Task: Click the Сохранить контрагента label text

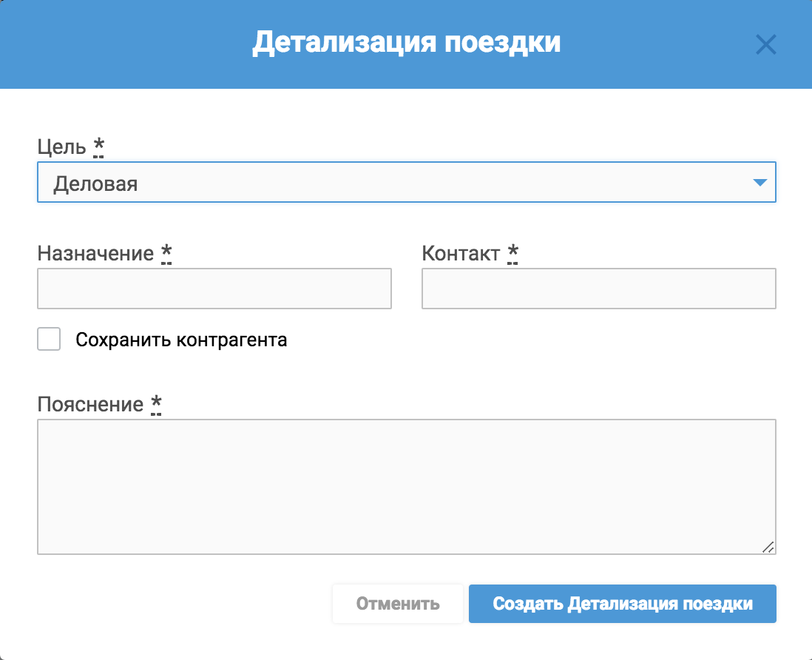Action: pyautogui.click(x=181, y=340)
